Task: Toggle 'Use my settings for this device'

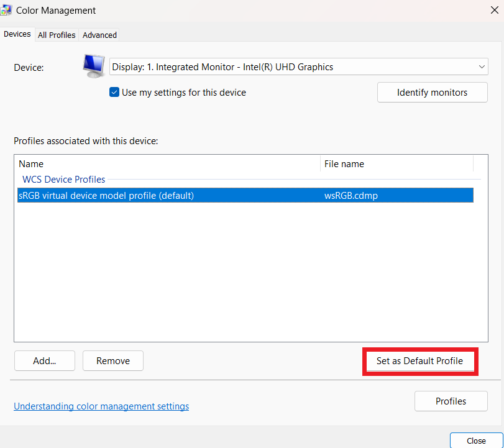Action: point(114,93)
